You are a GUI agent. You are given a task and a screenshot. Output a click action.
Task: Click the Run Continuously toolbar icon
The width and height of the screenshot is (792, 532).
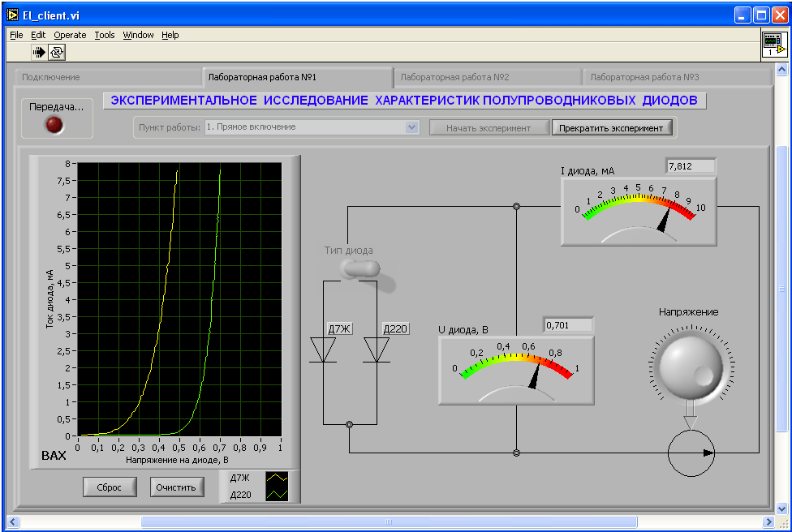(x=57, y=53)
